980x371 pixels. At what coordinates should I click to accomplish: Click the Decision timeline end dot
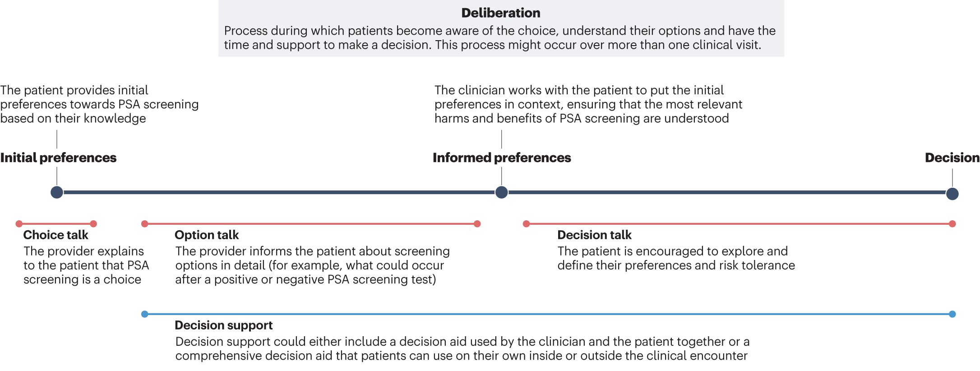(x=952, y=194)
